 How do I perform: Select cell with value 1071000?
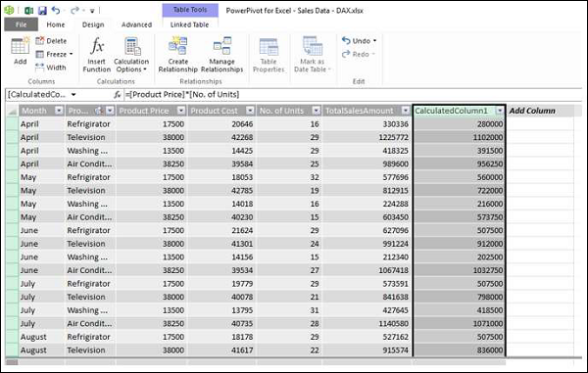pyautogui.click(x=460, y=324)
